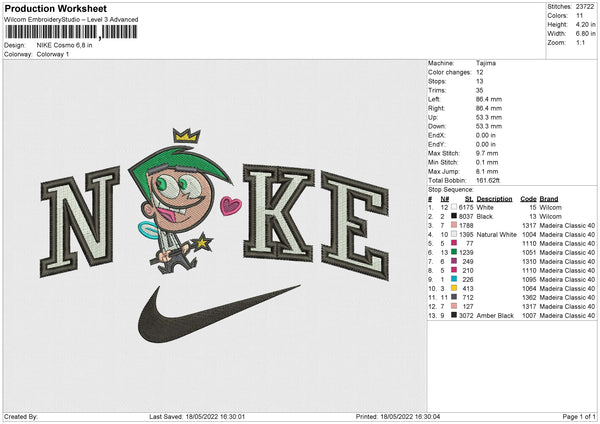
Task: Select the "Code" column header
Action: coord(528,199)
